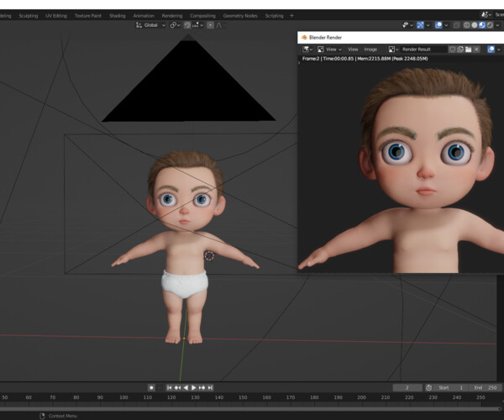Open the Image menu in Blender Render window
Viewport: 504px width, 420px height.
pyautogui.click(x=370, y=50)
